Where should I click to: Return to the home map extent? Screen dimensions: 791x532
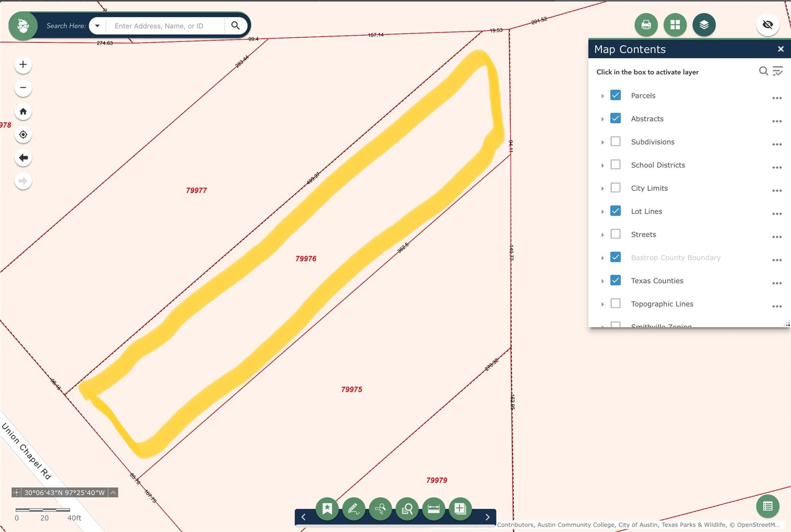23,111
